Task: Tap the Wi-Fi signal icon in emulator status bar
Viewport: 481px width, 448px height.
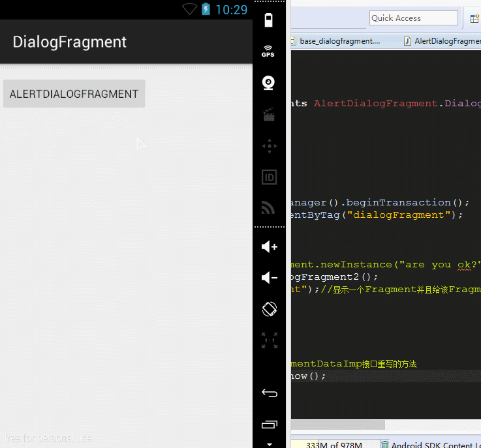Action: tap(189, 9)
